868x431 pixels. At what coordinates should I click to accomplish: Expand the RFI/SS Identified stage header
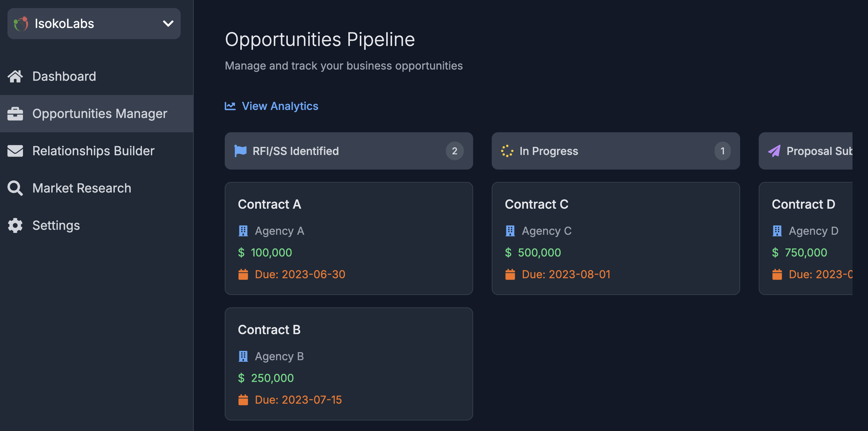[x=349, y=151]
